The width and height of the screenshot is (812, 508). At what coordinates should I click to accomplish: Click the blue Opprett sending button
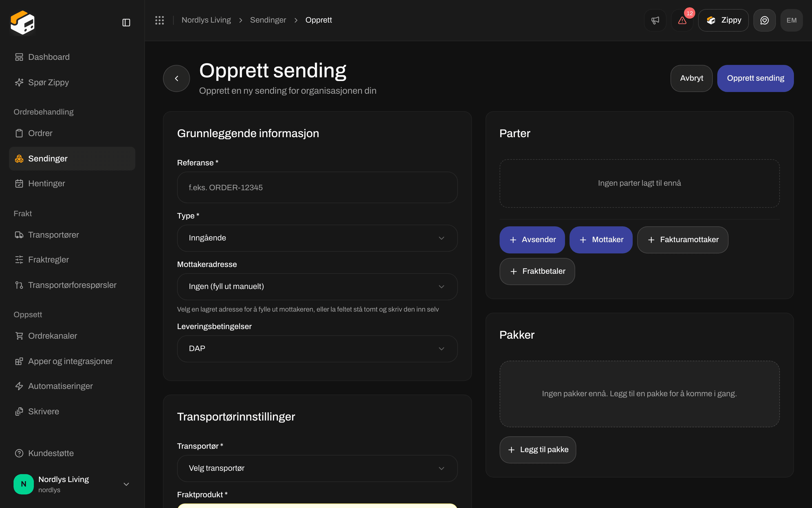click(755, 78)
